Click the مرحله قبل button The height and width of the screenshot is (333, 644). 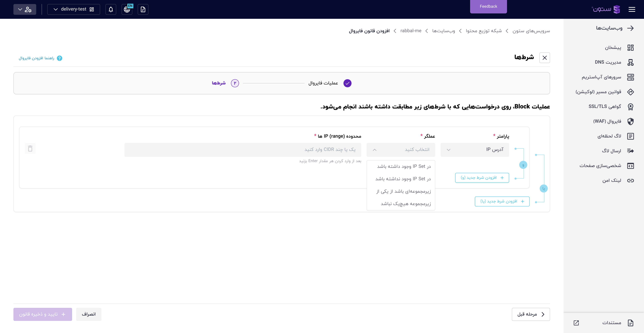pyautogui.click(x=530, y=314)
